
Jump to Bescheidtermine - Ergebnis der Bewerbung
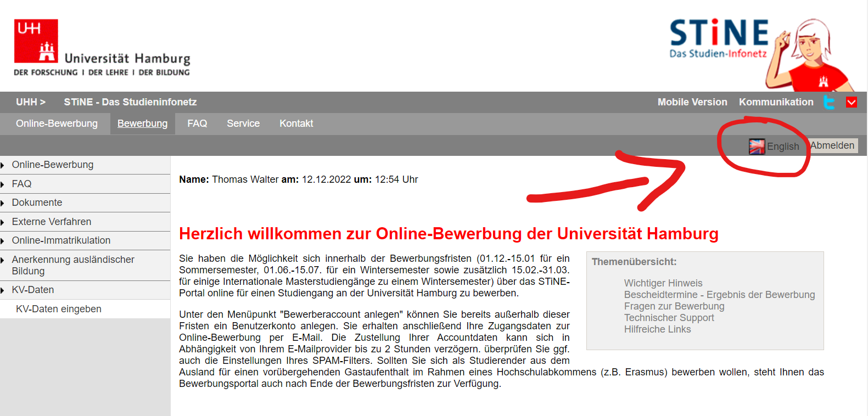[x=719, y=295]
